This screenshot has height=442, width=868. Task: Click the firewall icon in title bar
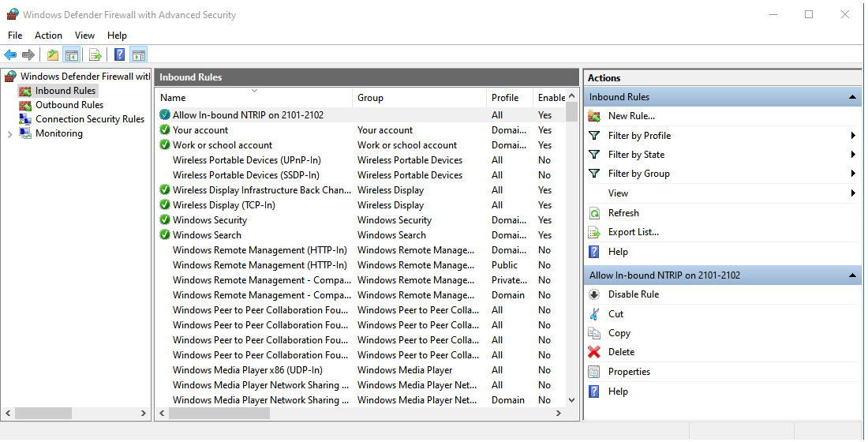click(x=12, y=14)
